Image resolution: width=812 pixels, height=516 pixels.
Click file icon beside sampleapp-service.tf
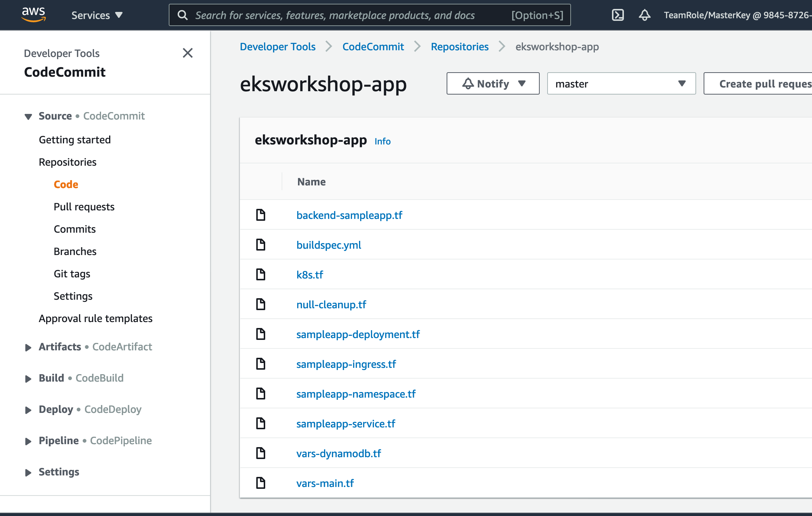261,423
